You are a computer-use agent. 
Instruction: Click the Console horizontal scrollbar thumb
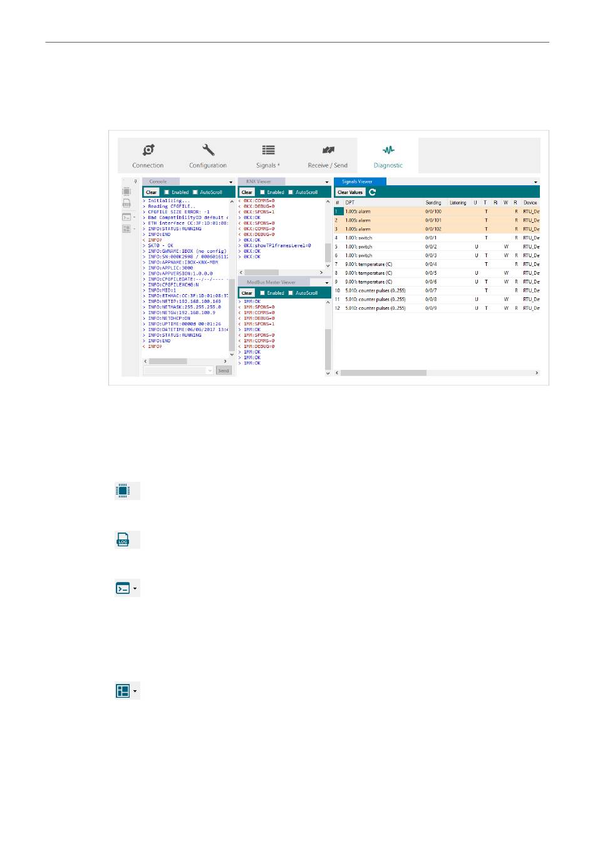click(x=168, y=361)
